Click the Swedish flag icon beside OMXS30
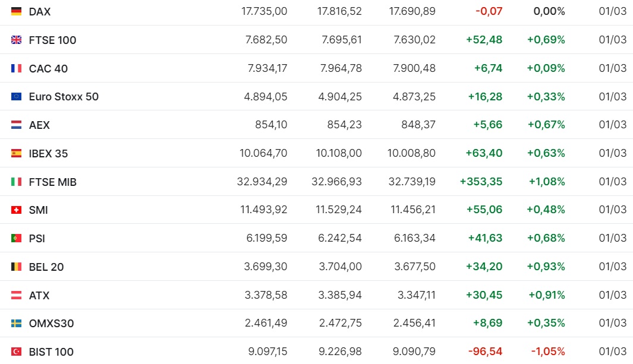The image size is (633, 364). point(17,323)
